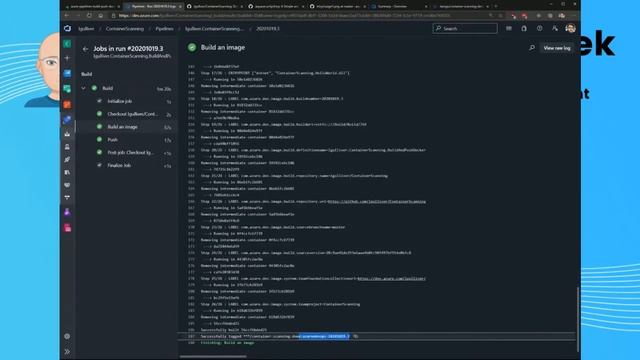Image resolution: width=640 pixels, height=360 pixels.
Task: Open a new browser tab with plus
Action: (x=496, y=7)
